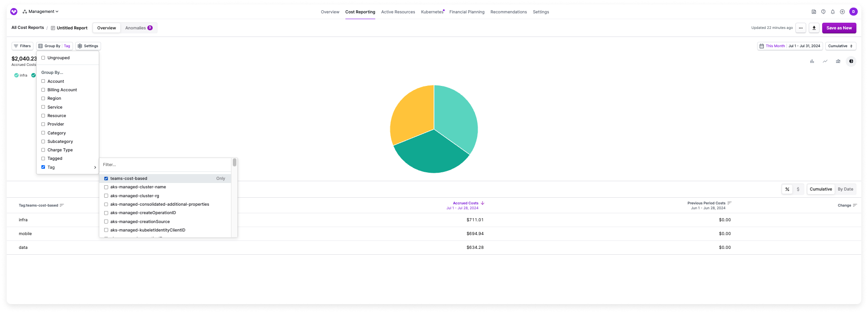Switch to area chart view icon

pyautogui.click(x=838, y=61)
